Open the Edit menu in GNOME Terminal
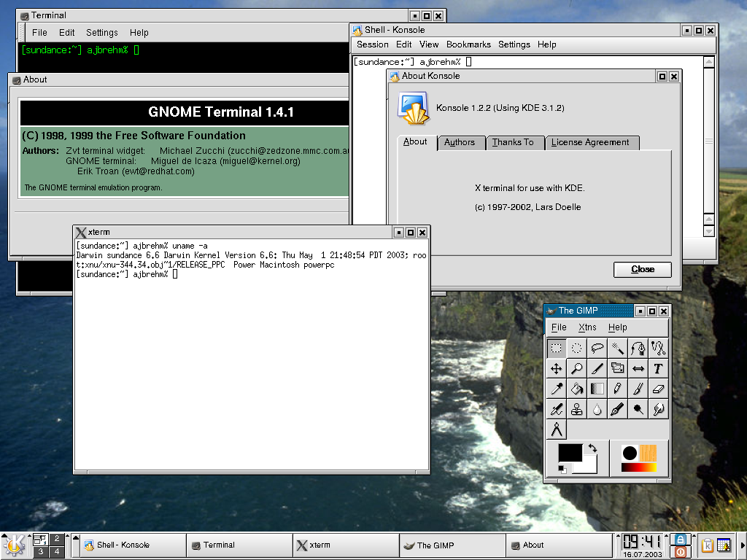The image size is (747, 560). [66, 32]
